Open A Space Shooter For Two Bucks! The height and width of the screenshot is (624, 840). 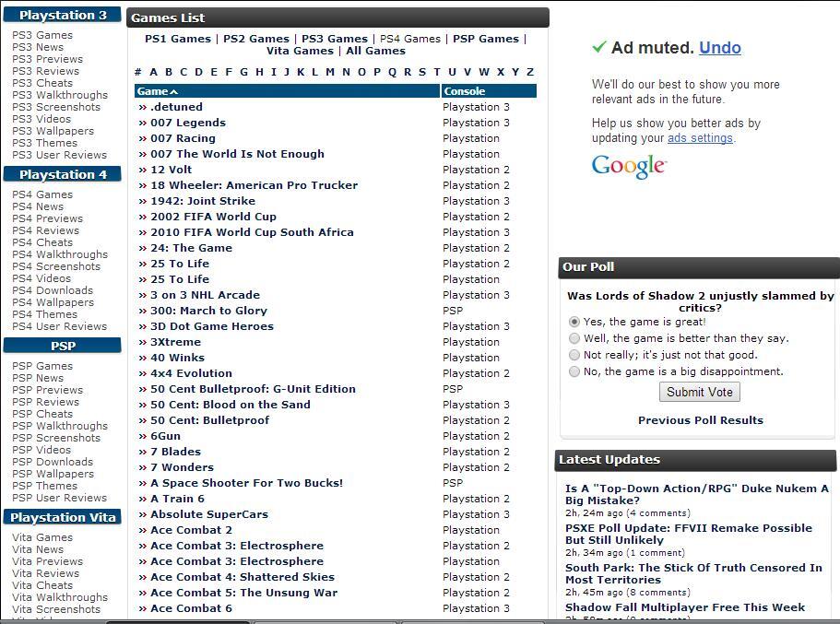tap(246, 483)
